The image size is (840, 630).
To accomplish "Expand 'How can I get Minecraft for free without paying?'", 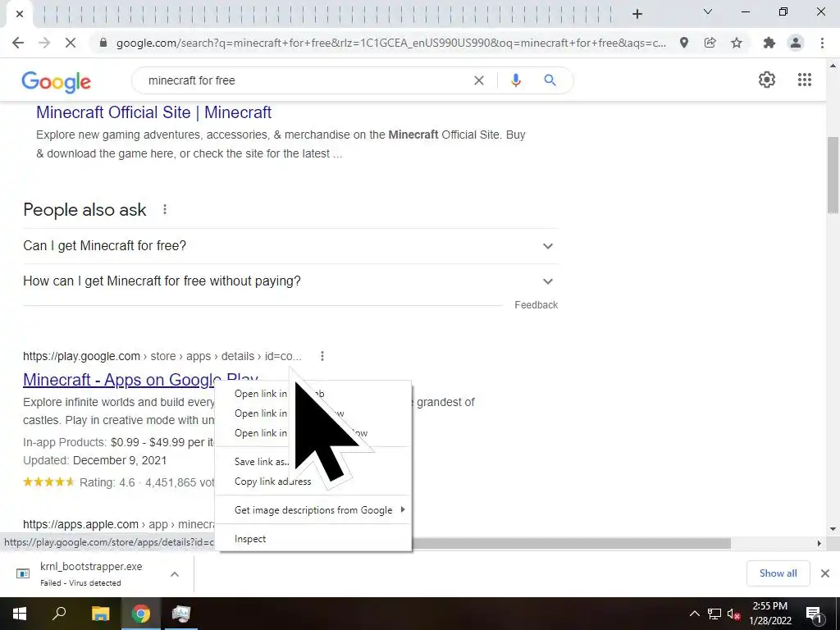I will pyautogui.click(x=290, y=281).
